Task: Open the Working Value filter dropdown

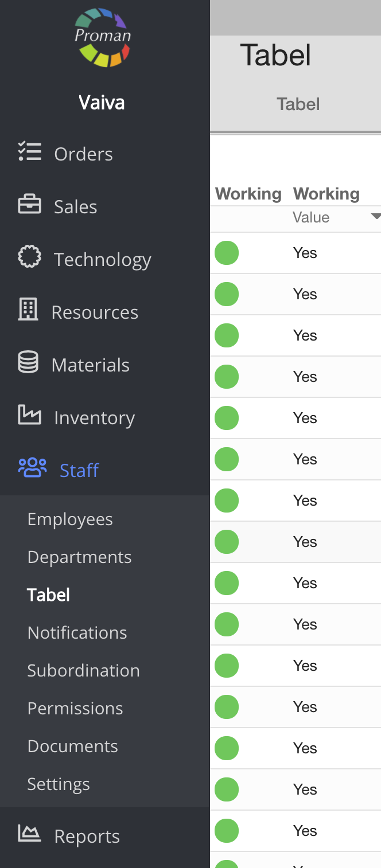Action: pyautogui.click(x=375, y=217)
